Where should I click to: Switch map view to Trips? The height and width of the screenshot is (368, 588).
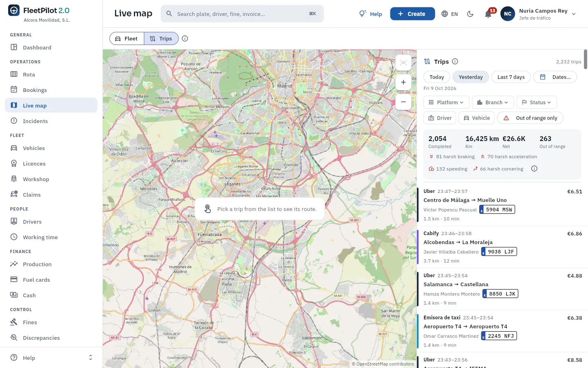tap(161, 38)
